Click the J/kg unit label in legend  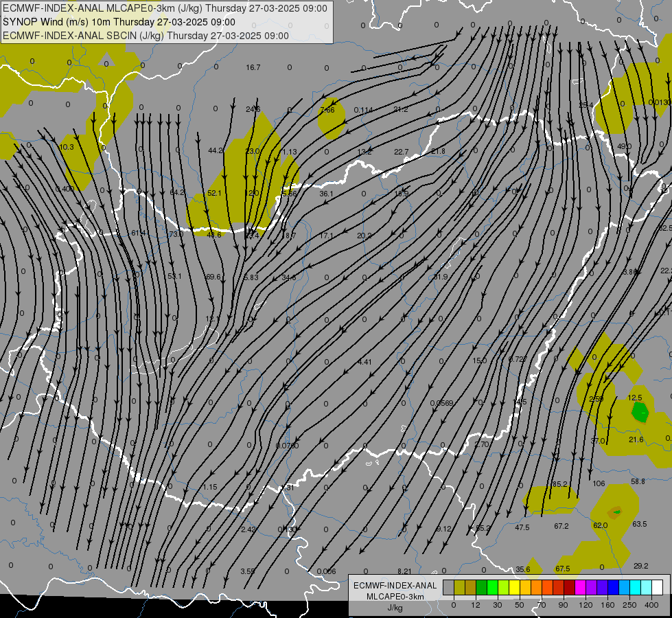click(395, 608)
